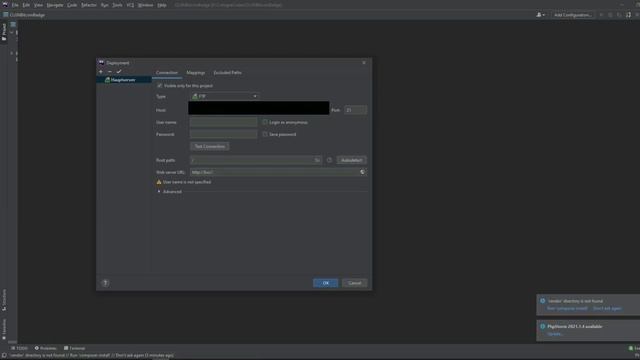This screenshot has height=360, width=640.
Task: Open the Terminal tool window tab
Action: click(74, 348)
